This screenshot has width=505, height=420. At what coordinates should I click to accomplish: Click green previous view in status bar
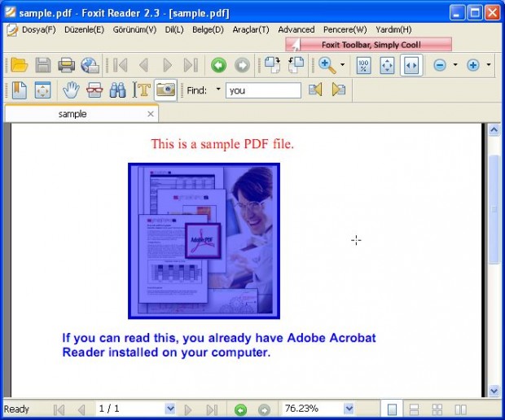pos(240,409)
